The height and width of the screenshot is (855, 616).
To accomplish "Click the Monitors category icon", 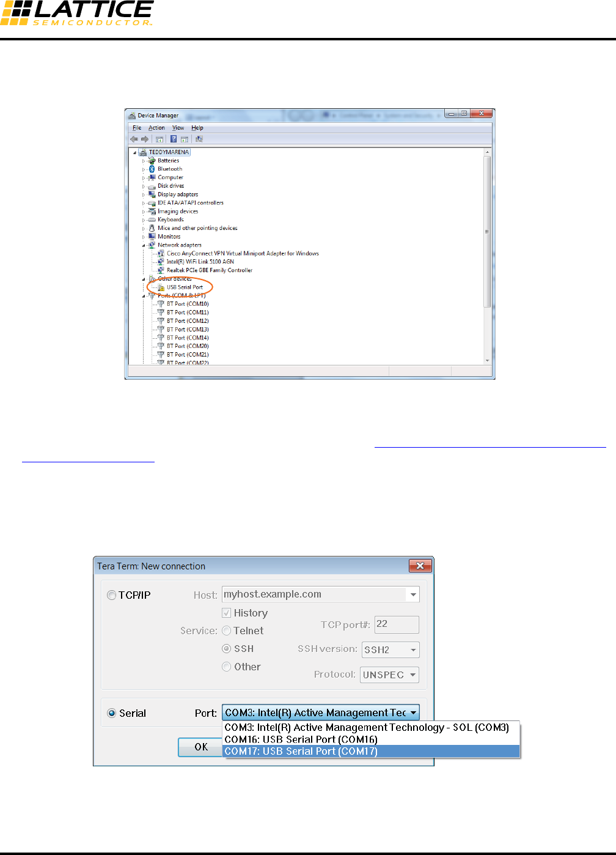I will coord(152,237).
